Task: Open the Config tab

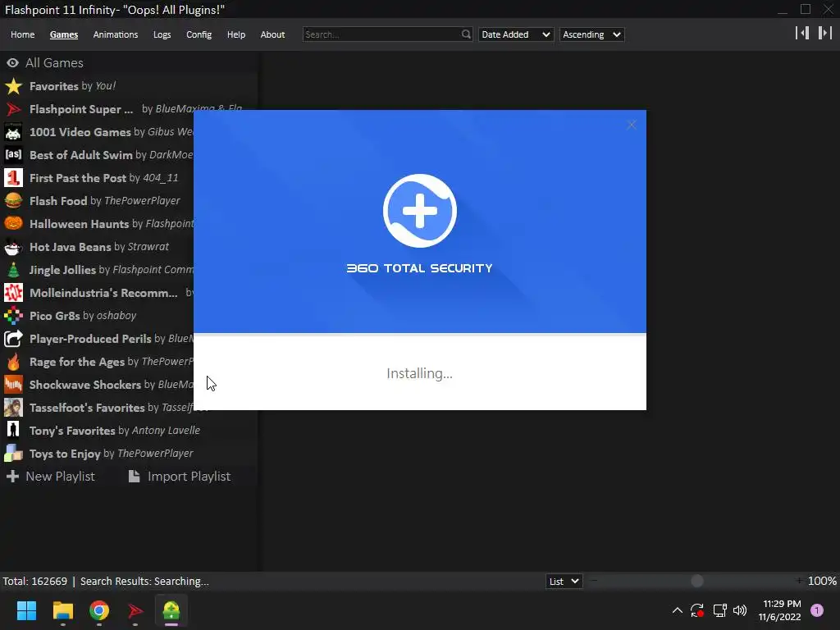Action: point(199,34)
